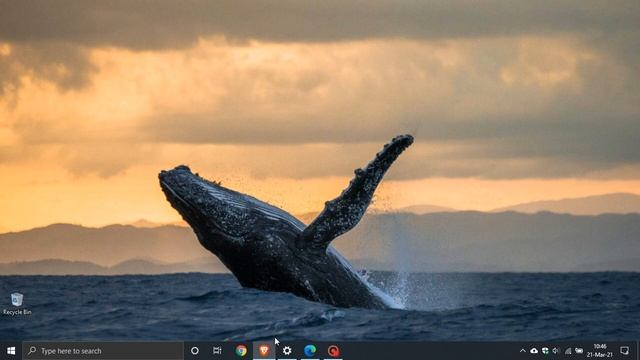Open Task View on the taskbar
Screen dimensions: 640x360
[217, 351]
